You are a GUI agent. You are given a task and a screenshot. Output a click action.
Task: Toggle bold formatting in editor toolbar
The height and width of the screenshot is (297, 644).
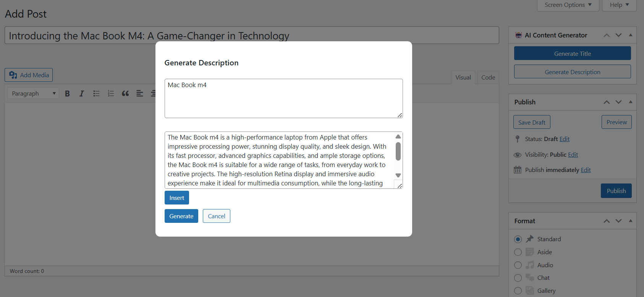click(x=67, y=94)
